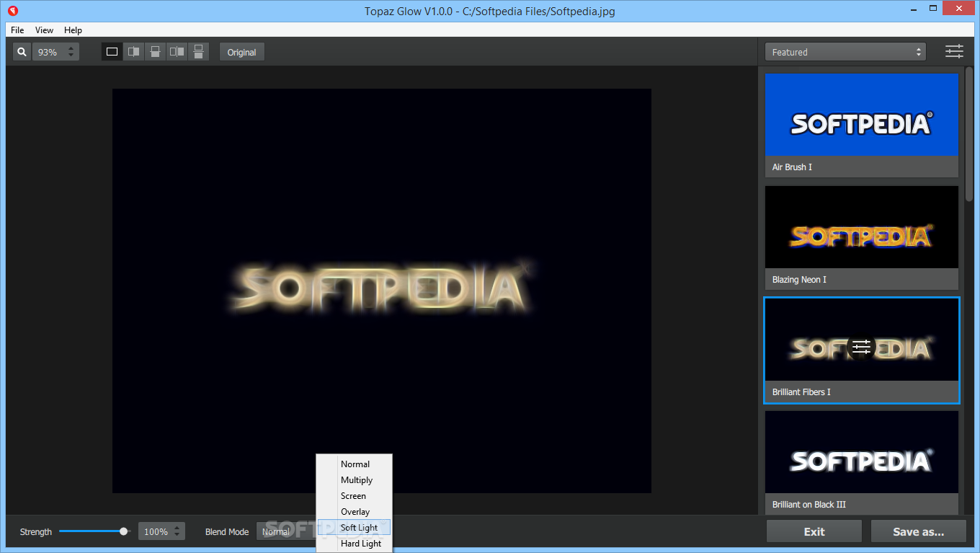
Task: Select the Brilliant on Black III preset thumbnail
Action: click(862, 452)
